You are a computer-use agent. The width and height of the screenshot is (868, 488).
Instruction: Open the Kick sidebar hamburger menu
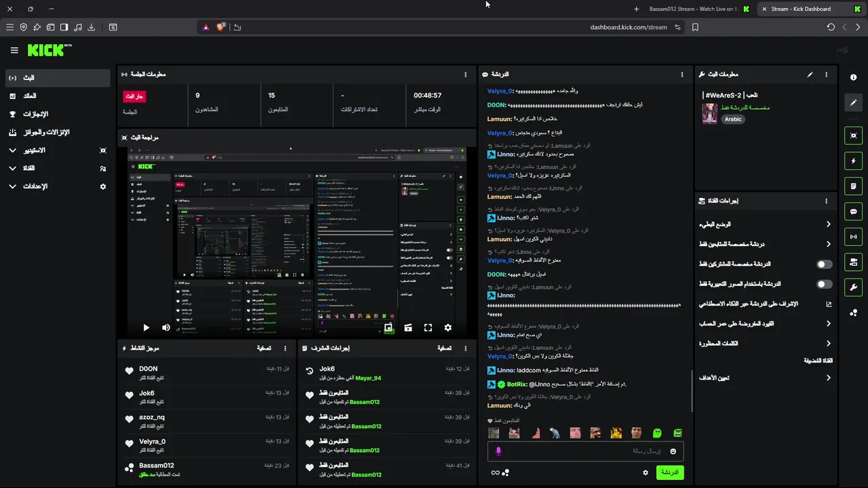pyautogui.click(x=14, y=50)
